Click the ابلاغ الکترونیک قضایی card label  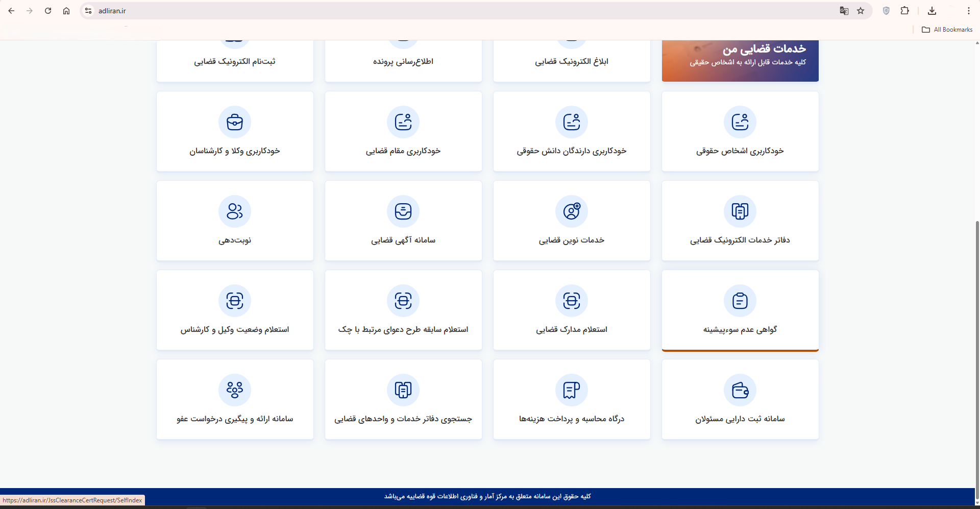pyautogui.click(x=571, y=62)
